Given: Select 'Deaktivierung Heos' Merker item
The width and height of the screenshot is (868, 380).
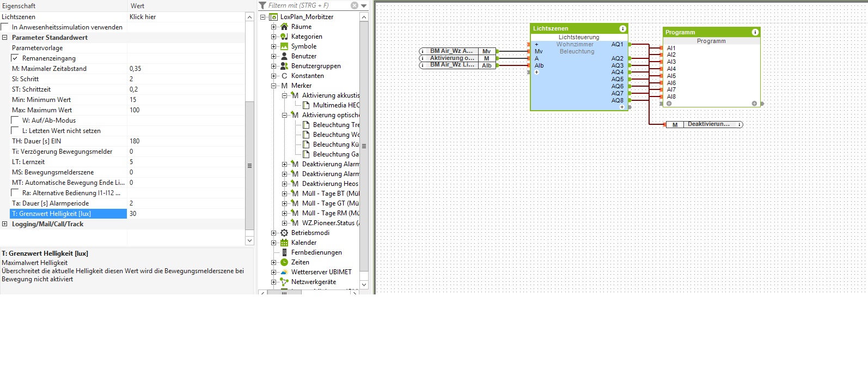Looking at the screenshot, I should [x=330, y=184].
